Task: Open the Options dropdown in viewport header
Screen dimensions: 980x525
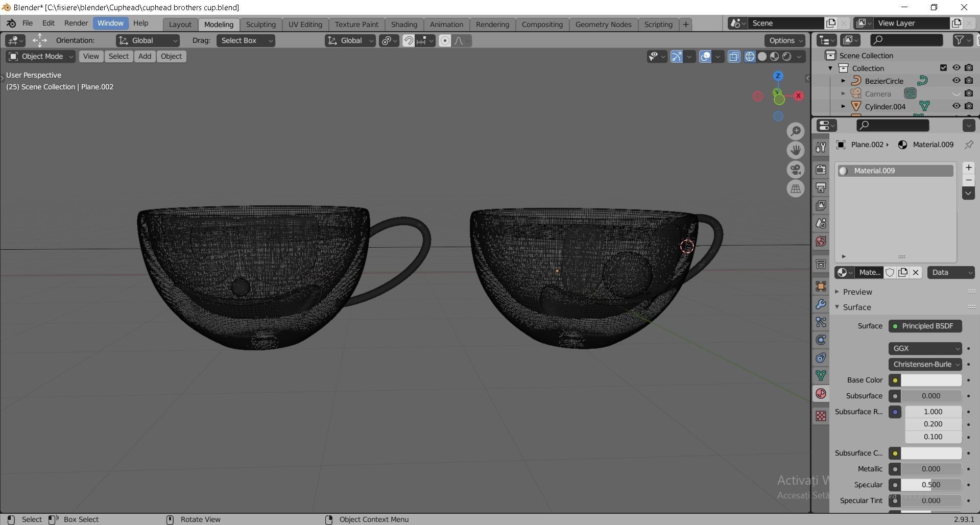Action: point(785,40)
